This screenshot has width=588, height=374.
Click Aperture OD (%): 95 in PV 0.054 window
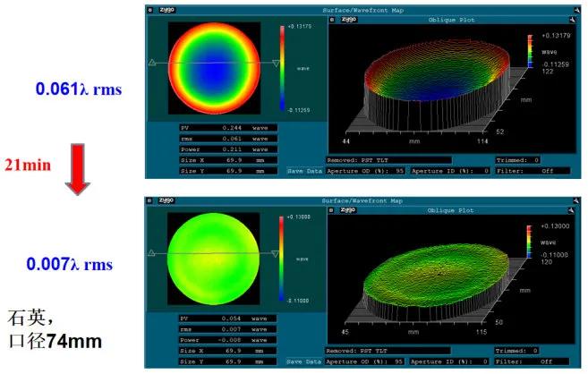(364, 361)
